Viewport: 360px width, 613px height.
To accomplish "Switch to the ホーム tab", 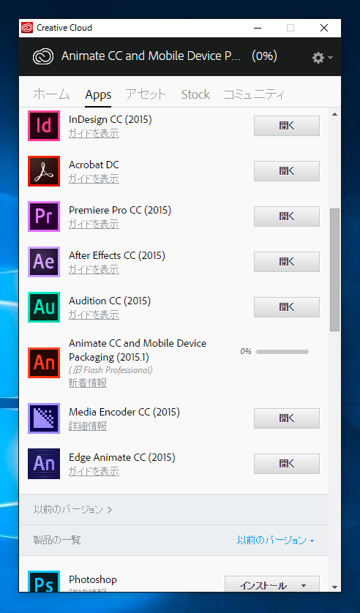I will 51,94.
